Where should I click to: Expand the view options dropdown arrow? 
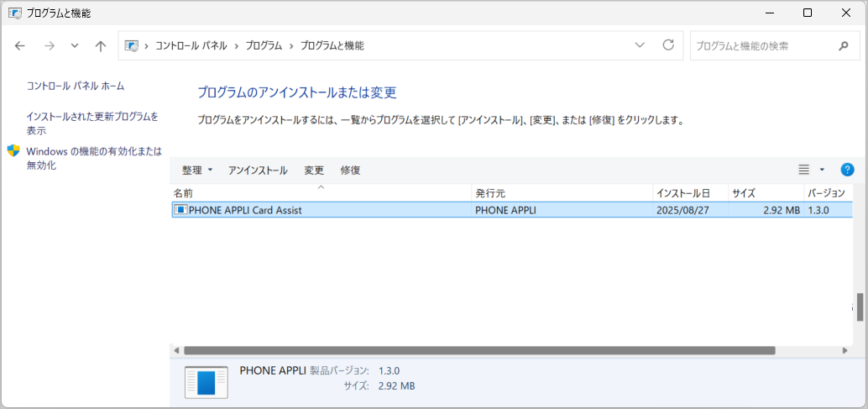coord(822,170)
